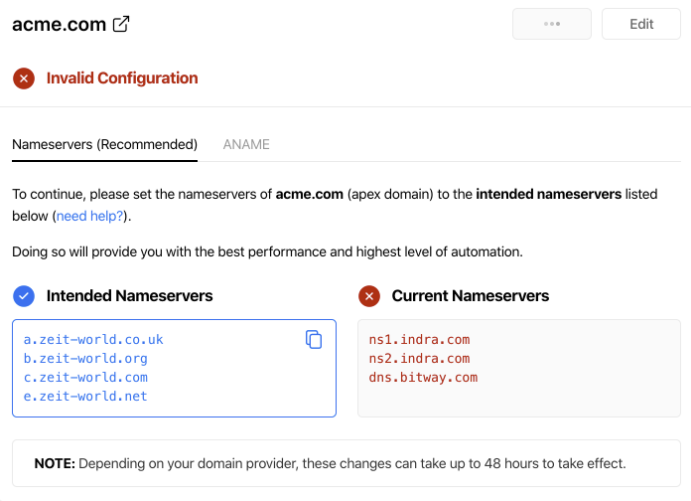The width and height of the screenshot is (691, 501).
Task: Switch to the ANAME tab
Action: click(246, 144)
